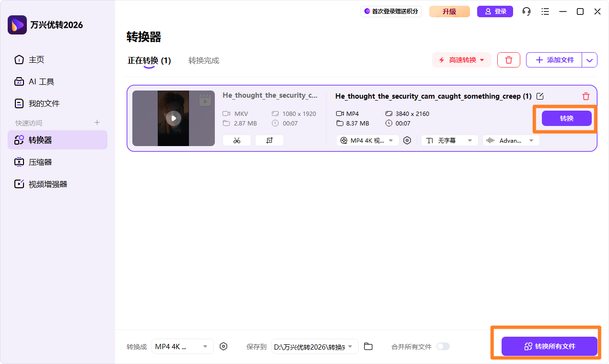Expand the 添加文件 dropdown arrow
The image size is (609, 364).
click(x=590, y=60)
